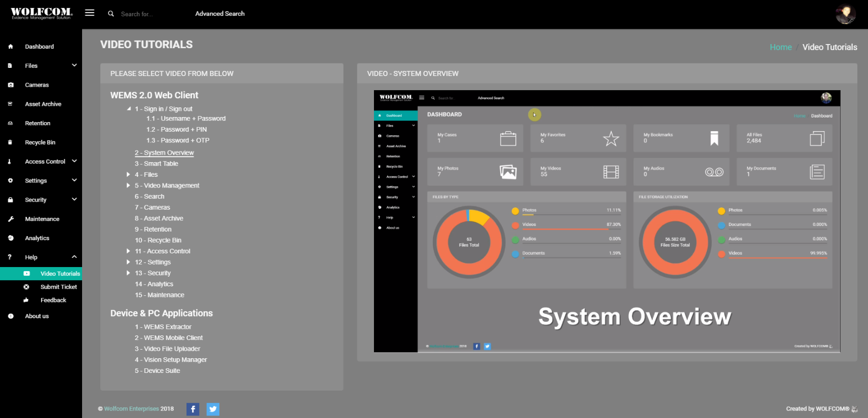Click the Access Control icon in sidebar

point(10,162)
